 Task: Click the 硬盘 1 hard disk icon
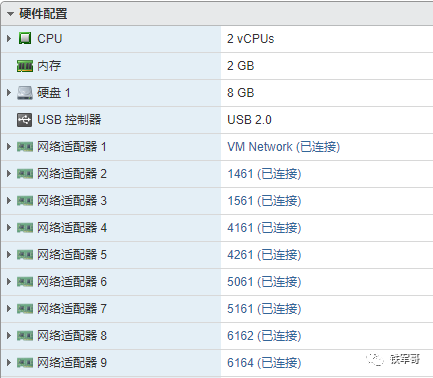25,93
